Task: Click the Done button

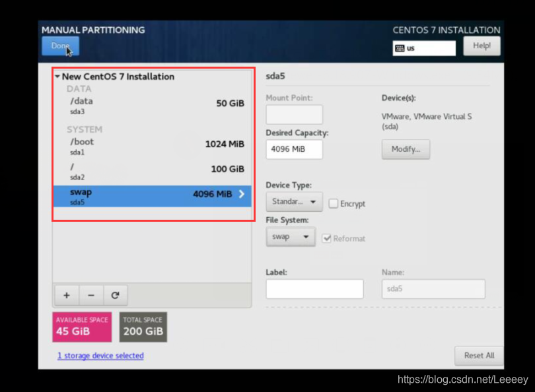Action: pos(60,46)
